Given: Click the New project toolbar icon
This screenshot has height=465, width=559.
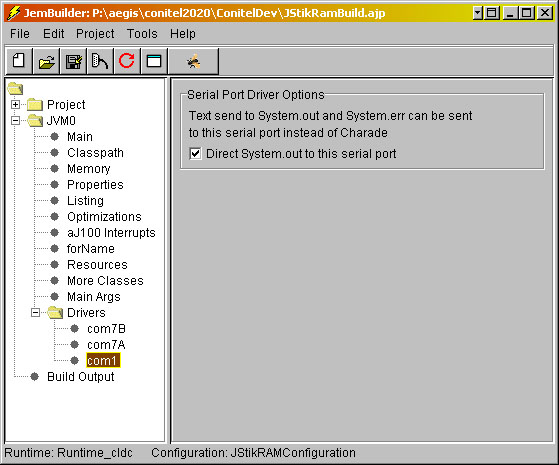Looking at the screenshot, I should (x=19, y=61).
